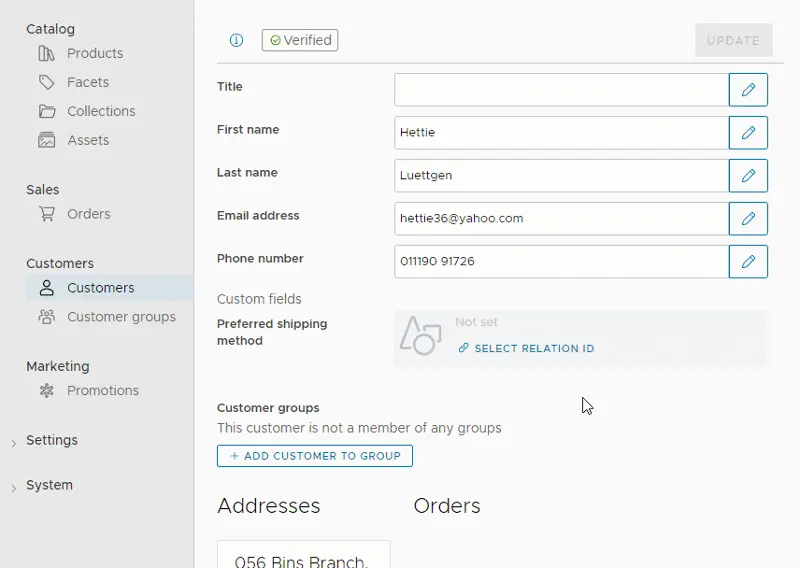Click edit pencil beside Phone number

(x=748, y=261)
